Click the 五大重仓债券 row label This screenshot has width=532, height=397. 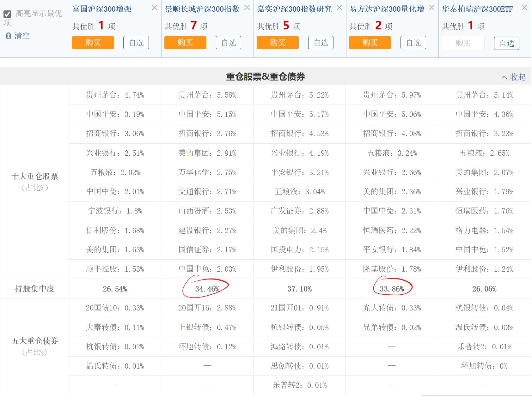pyautogui.click(x=35, y=341)
